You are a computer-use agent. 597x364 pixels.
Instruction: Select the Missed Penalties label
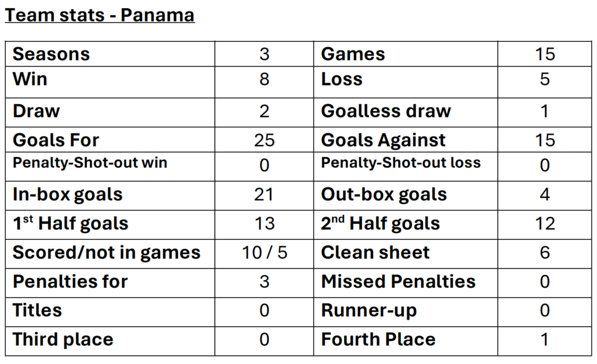[x=398, y=281]
